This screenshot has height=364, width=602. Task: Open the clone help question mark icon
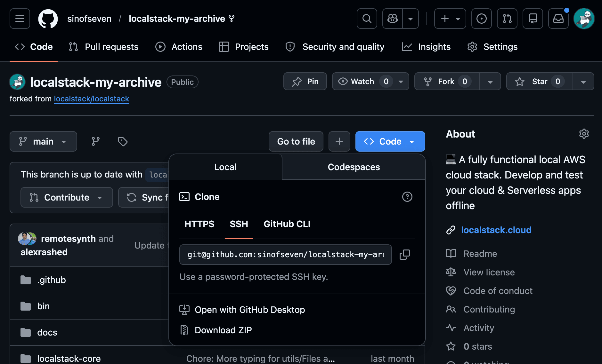[407, 197]
